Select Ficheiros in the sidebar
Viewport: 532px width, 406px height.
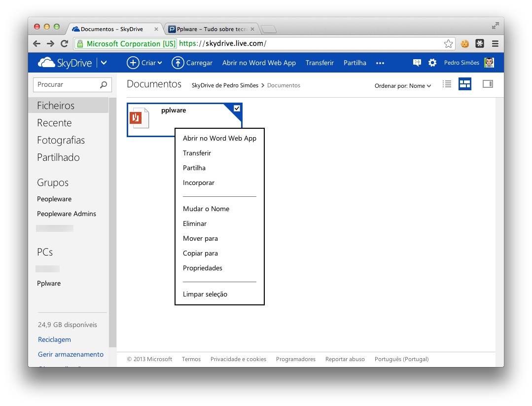[68, 105]
